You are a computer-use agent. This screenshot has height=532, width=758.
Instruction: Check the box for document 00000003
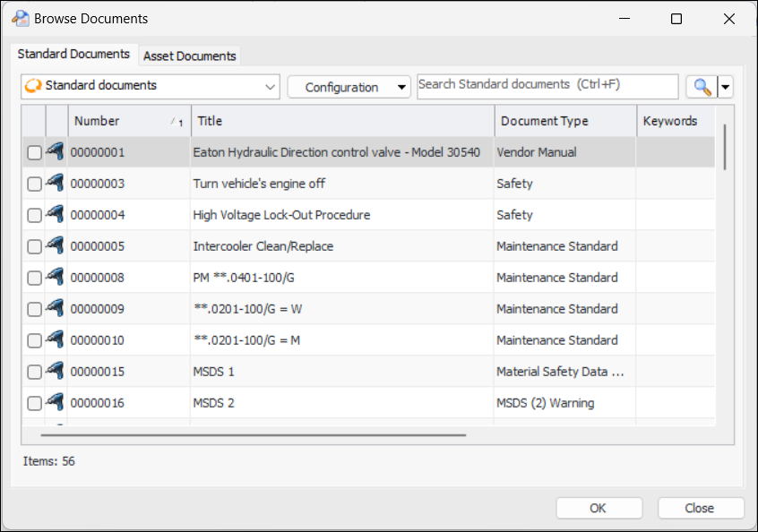click(x=34, y=184)
